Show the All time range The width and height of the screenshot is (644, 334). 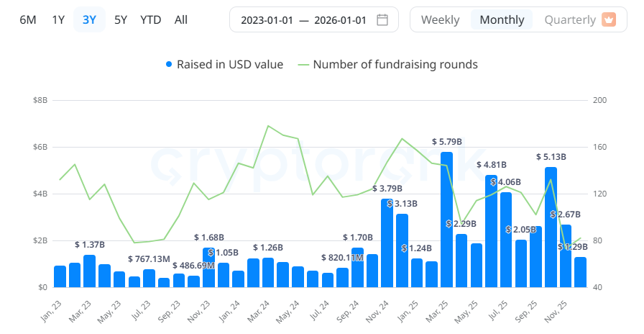[181, 19]
